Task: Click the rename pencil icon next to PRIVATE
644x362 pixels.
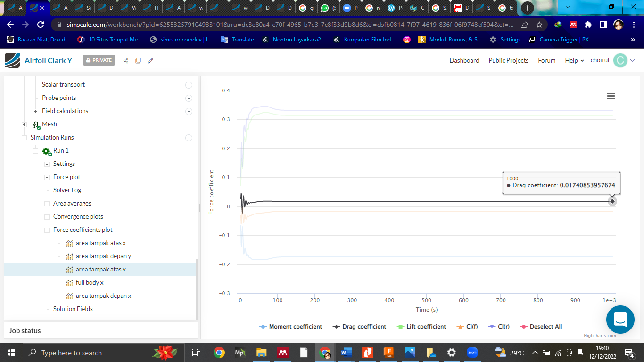Action: 150,60
